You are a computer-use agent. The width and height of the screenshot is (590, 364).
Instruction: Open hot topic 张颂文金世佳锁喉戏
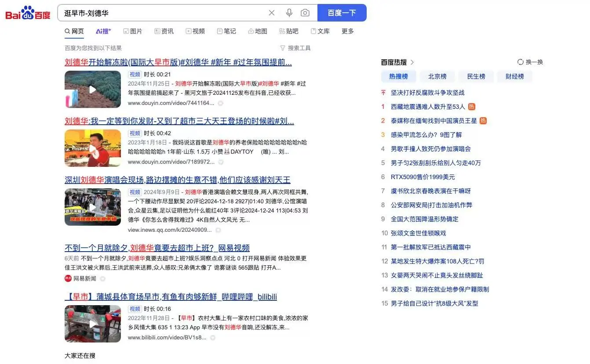[x=419, y=233]
